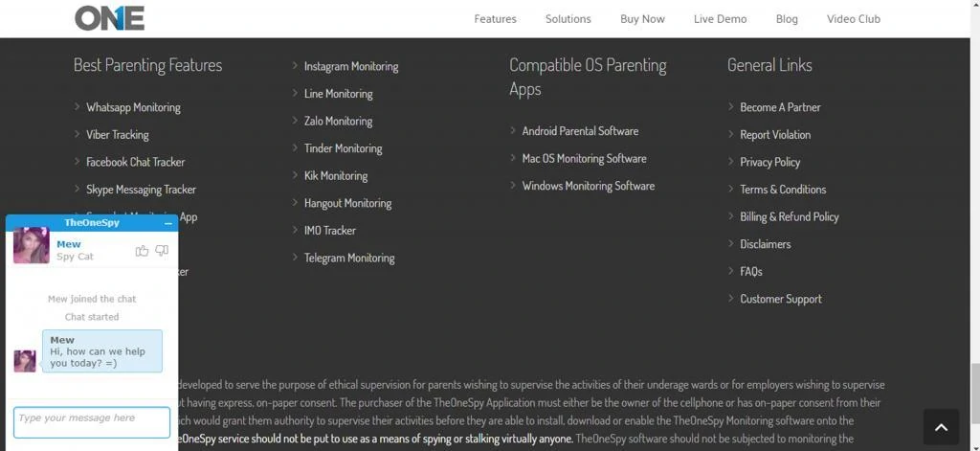Open the Solutions menu
This screenshot has width=980, height=451.
point(568,19)
